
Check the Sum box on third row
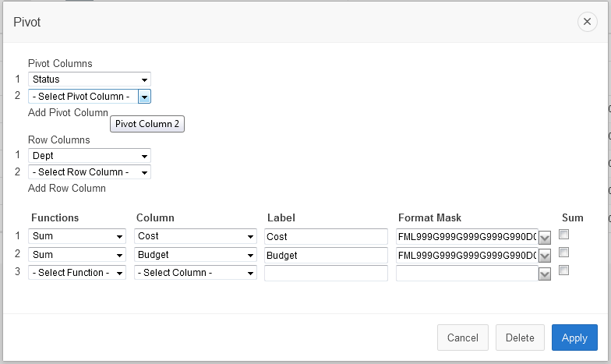[x=563, y=270]
